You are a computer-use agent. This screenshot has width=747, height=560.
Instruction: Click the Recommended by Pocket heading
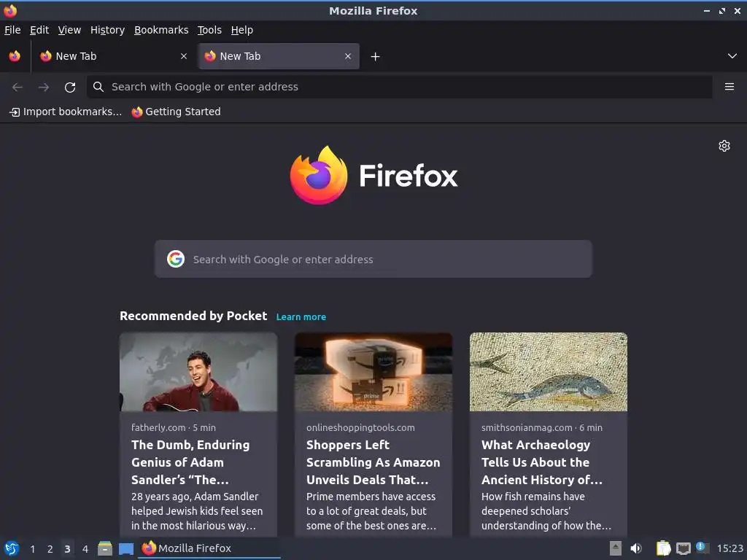click(x=193, y=316)
